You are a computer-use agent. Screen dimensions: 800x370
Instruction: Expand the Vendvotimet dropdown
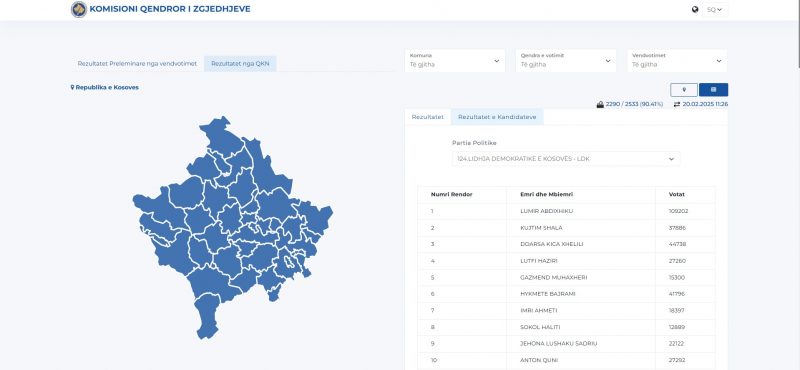click(677, 61)
